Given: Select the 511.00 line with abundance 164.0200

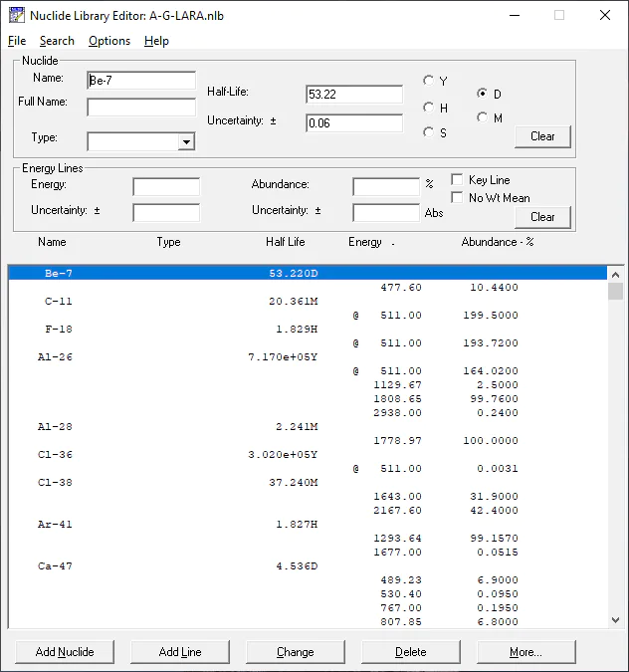Looking at the screenshot, I should pyautogui.click(x=308, y=370).
